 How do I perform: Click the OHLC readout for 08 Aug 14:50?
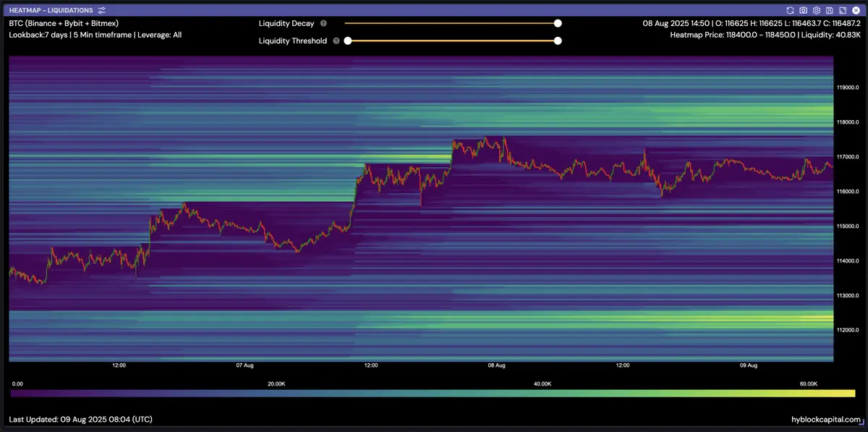click(x=750, y=23)
